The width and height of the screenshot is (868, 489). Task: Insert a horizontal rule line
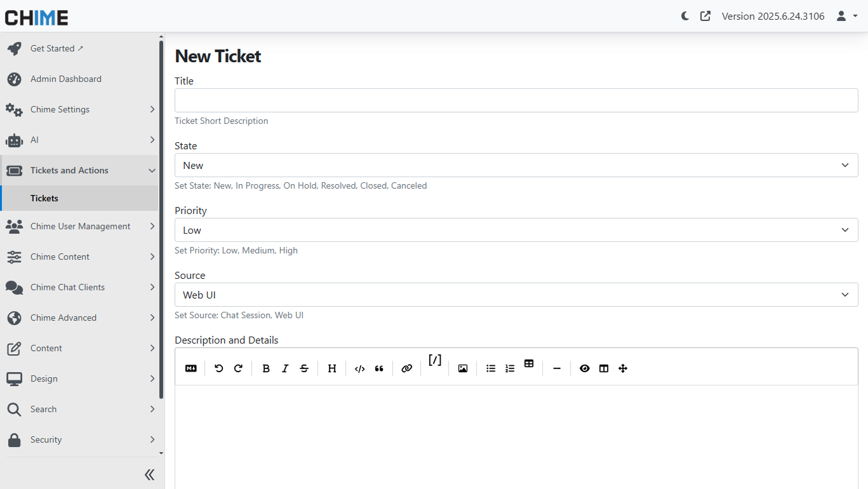click(557, 368)
